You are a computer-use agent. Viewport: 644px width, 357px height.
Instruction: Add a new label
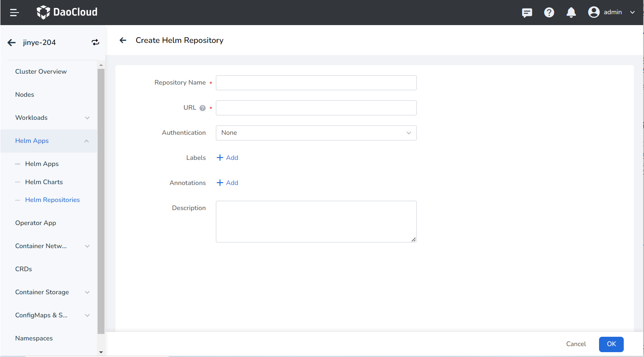coord(228,158)
